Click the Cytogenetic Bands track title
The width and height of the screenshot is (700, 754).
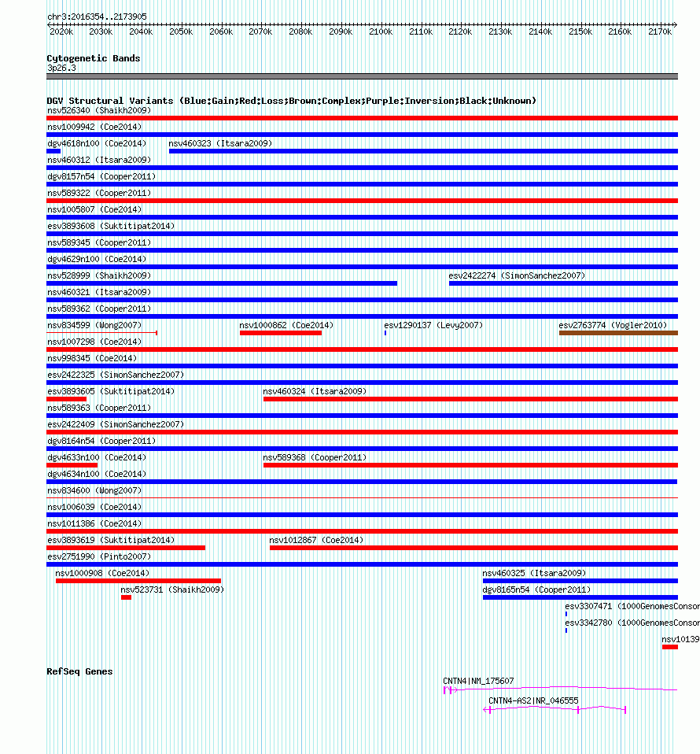(94, 58)
